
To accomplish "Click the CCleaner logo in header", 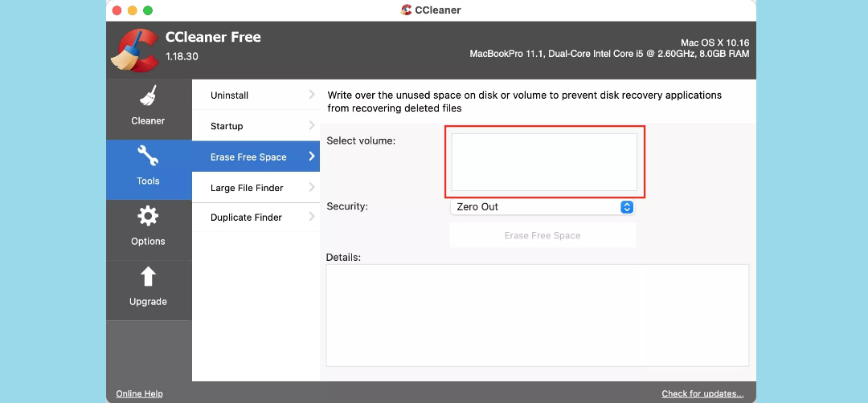I will (x=134, y=51).
